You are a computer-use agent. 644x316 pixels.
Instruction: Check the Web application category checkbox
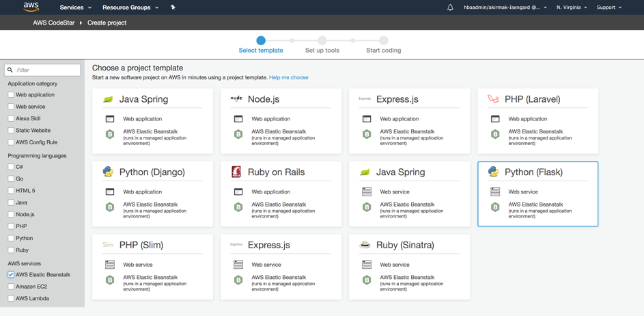point(11,94)
